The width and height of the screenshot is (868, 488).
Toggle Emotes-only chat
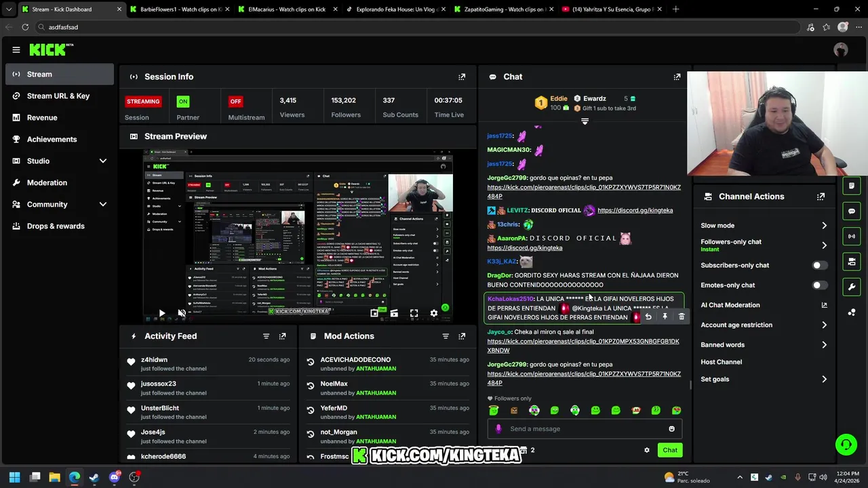(x=820, y=285)
